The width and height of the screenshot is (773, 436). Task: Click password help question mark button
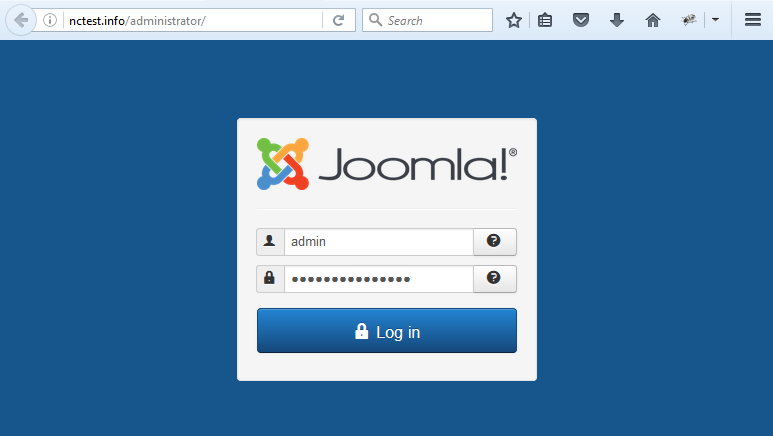[x=494, y=279]
